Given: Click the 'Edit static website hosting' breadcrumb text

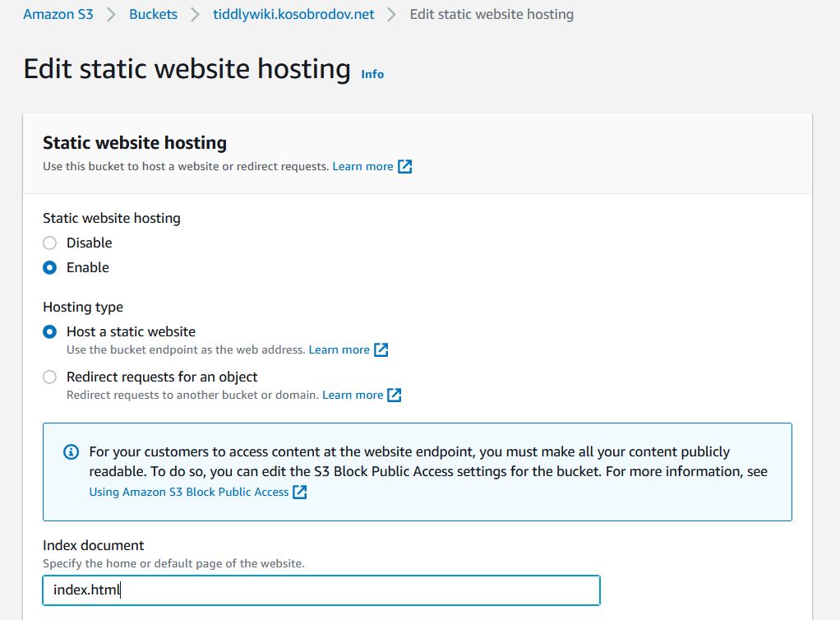Looking at the screenshot, I should click(492, 15).
